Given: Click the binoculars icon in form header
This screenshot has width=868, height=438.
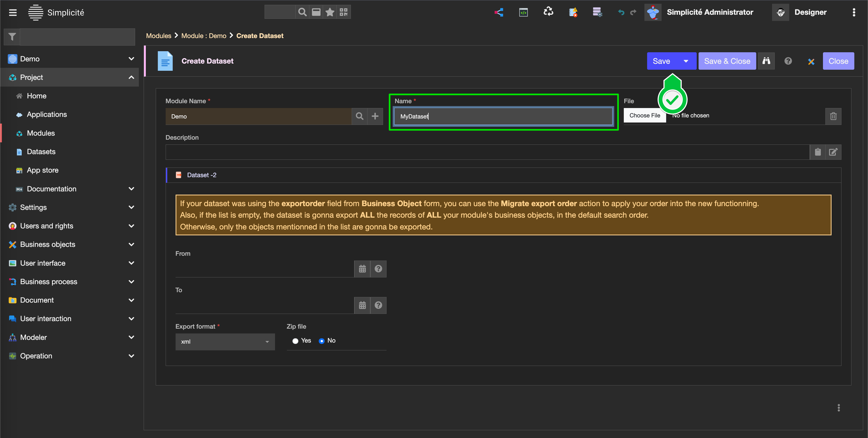Looking at the screenshot, I should point(766,61).
